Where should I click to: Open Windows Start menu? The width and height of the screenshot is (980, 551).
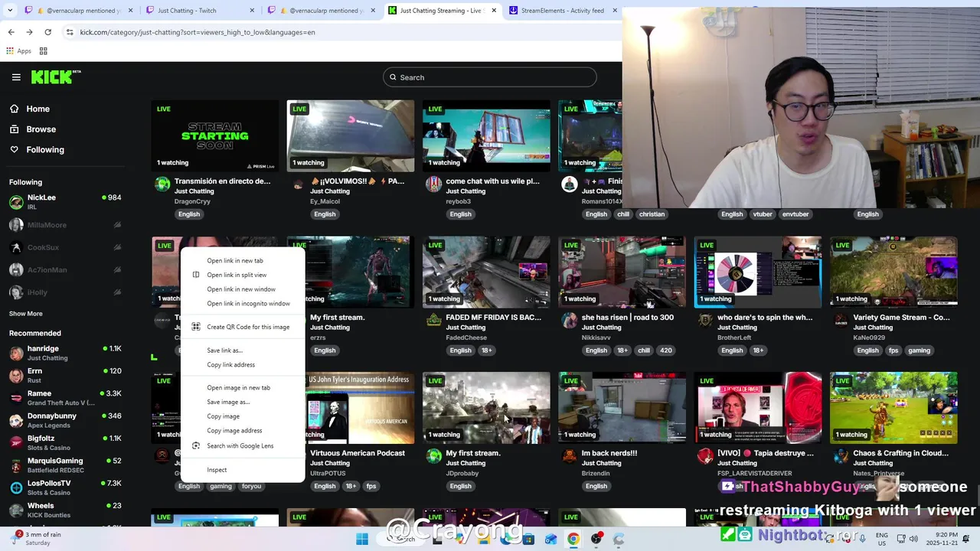click(362, 539)
